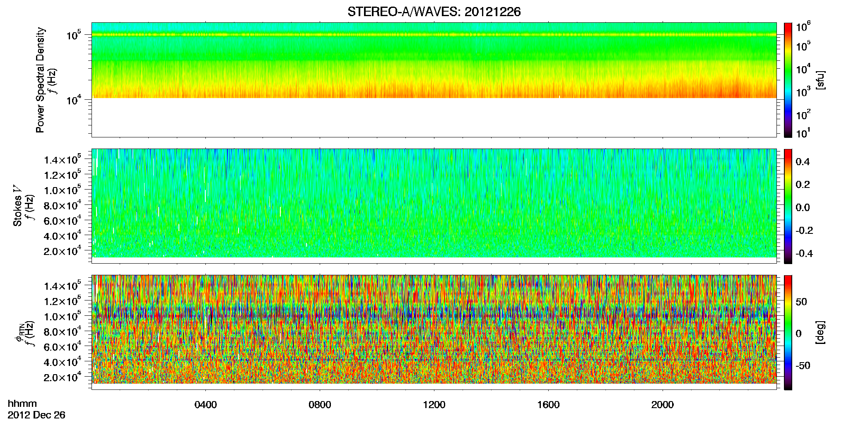Click the 1.0×10^5 tick in Stokes panel
This screenshot has height=447, width=868.
(x=62, y=190)
